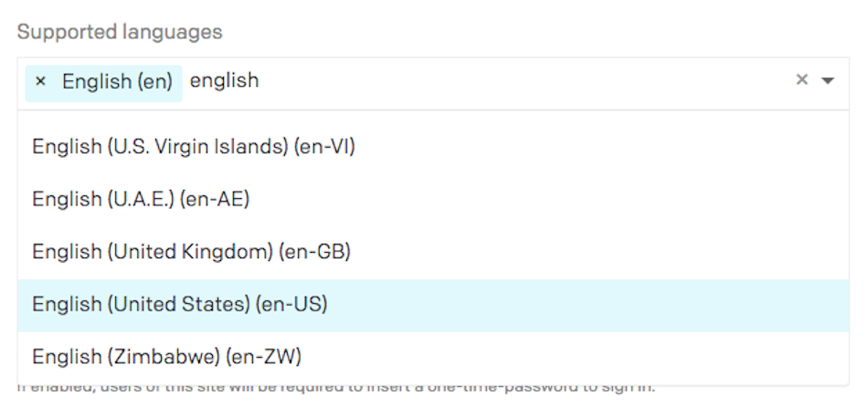Choose English (U.A.E.) option
This screenshot has width=868, height=408.
tap(433, 199)
